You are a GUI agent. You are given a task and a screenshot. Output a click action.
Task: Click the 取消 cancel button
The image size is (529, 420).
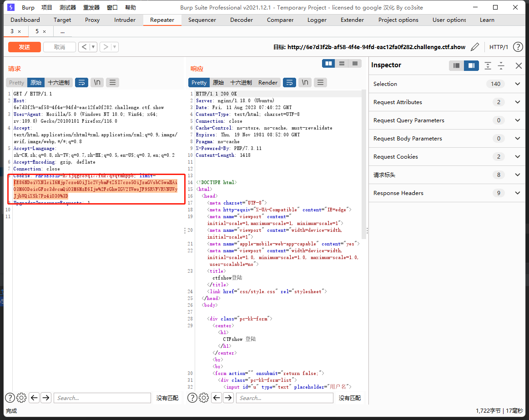pos(60,47)
